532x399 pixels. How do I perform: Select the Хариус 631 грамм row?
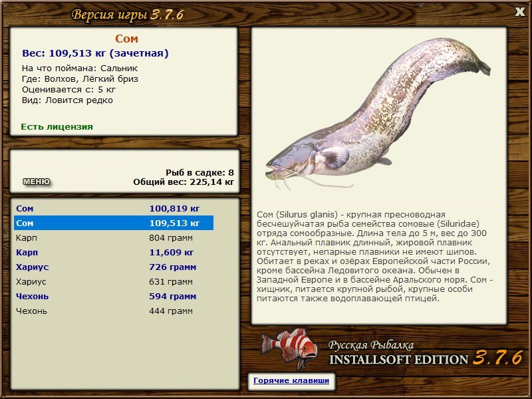tap(114, 281)
